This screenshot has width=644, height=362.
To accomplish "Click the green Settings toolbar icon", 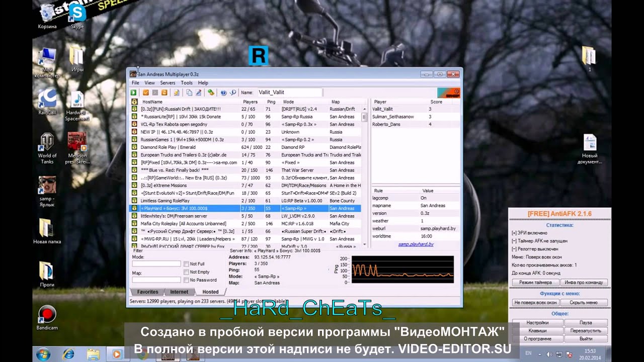I will [x=211, y=93].
